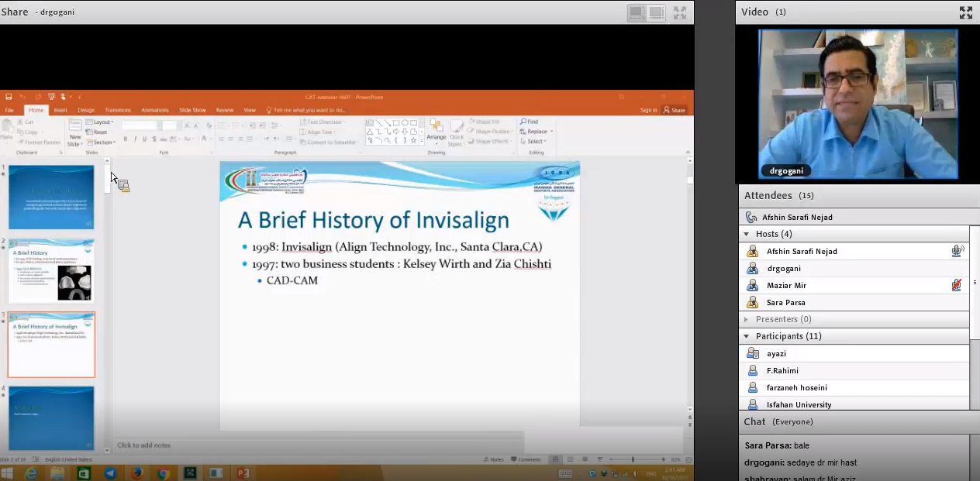Click the Share button in PowerPoint

click(675, 110)
